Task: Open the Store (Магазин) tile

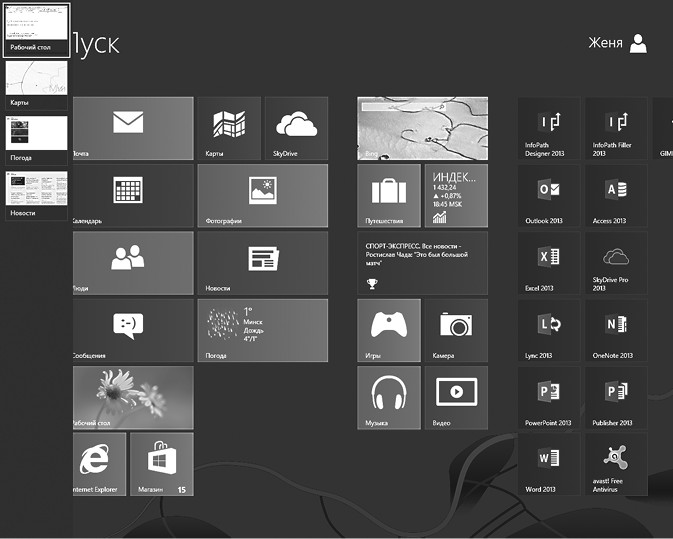Action: pyautogui.click(x=161, y=464)
